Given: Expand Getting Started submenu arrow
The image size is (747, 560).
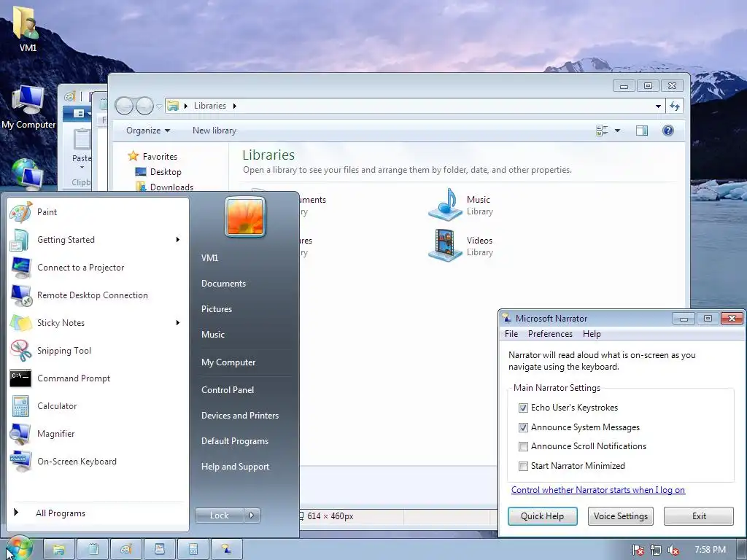Looking at the screenshot, I should [x=178, y=239].
